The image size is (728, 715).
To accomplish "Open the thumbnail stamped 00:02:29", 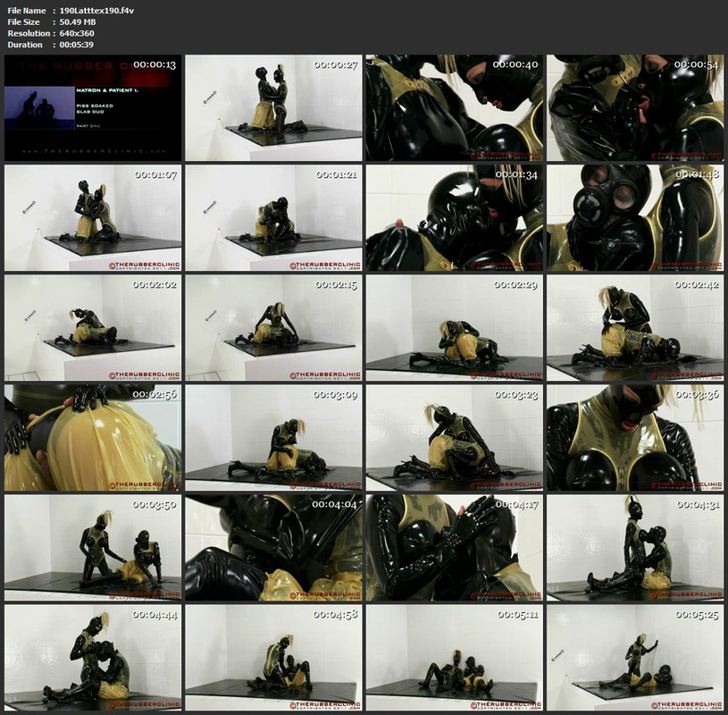I will (454, 327).
